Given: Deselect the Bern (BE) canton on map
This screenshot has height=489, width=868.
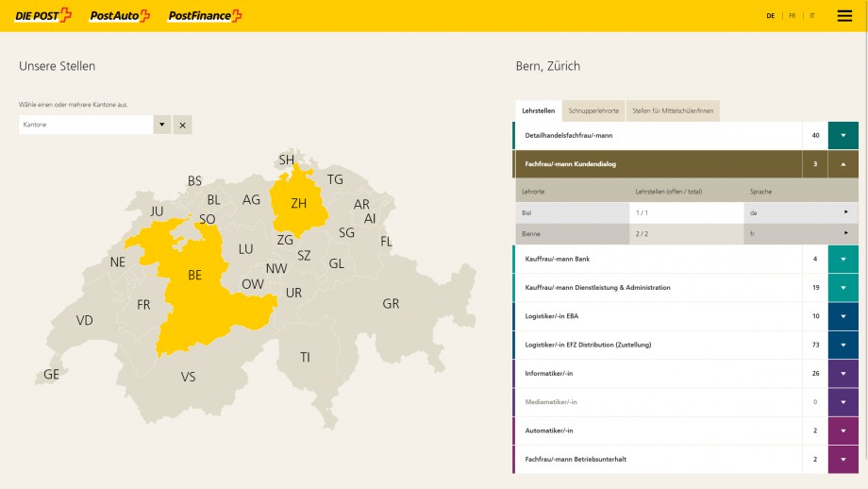Looking at the screenshot, I should coord(195,276).
